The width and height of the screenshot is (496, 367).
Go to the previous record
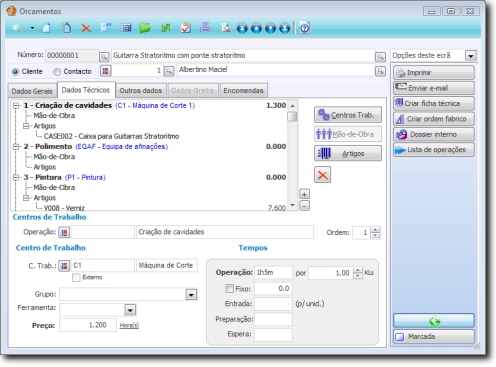pyautogui.click(x=256, y=28)
